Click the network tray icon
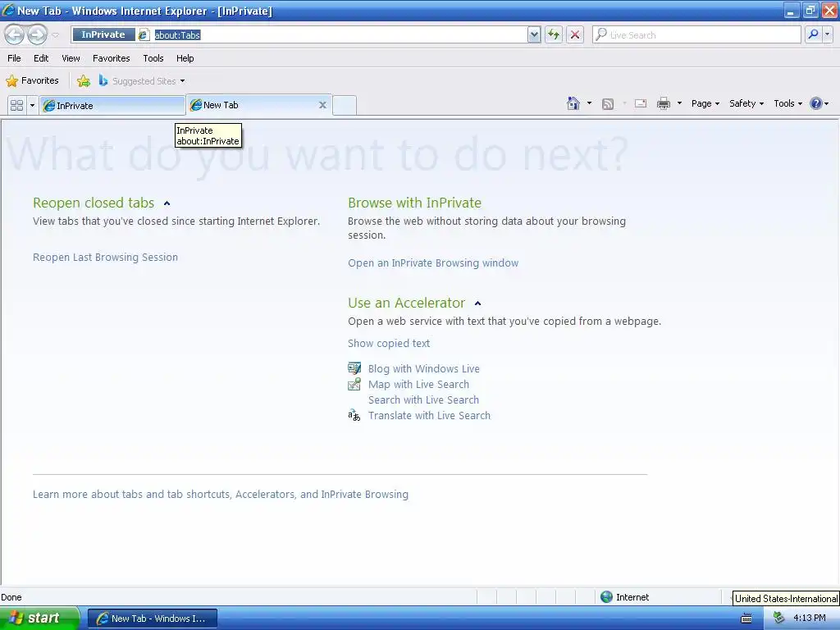 (x=778, y=619)
